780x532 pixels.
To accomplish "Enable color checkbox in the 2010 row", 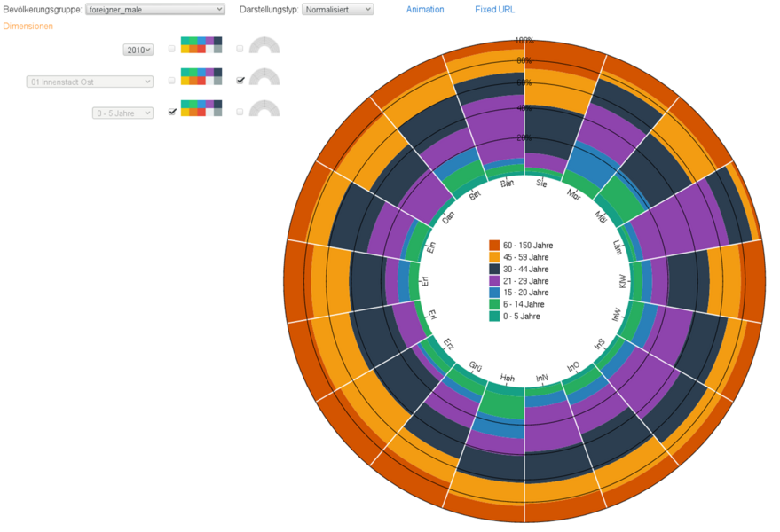I will point(172,49).
